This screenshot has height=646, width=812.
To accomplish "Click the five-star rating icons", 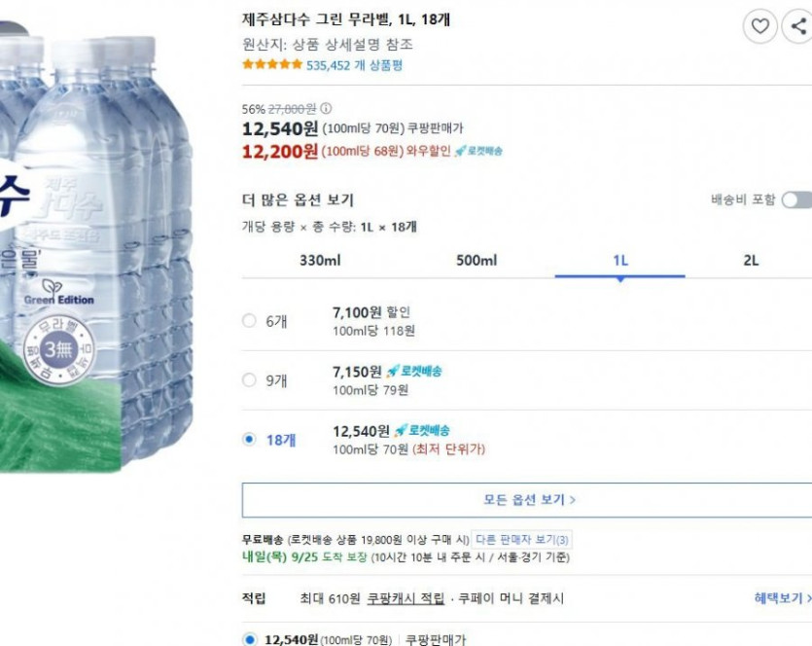I will pyautogui.click(x=272, y=65).
